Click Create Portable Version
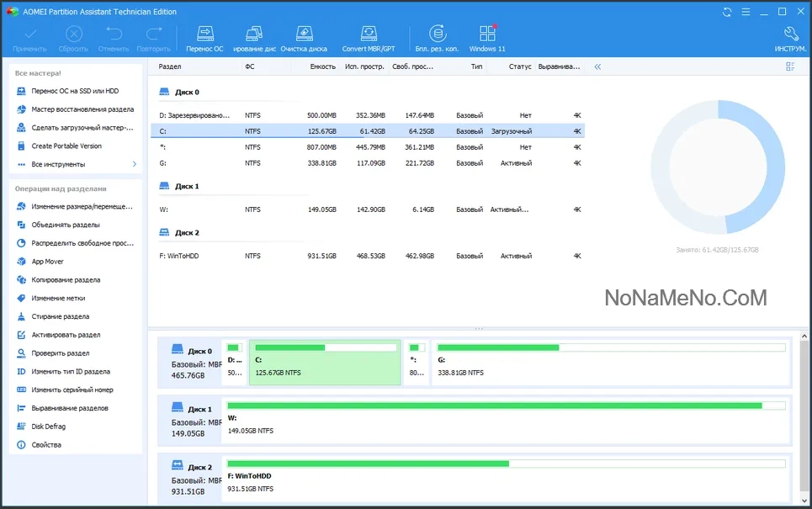Viewport: 812px width, 509px height. [66, 146]
